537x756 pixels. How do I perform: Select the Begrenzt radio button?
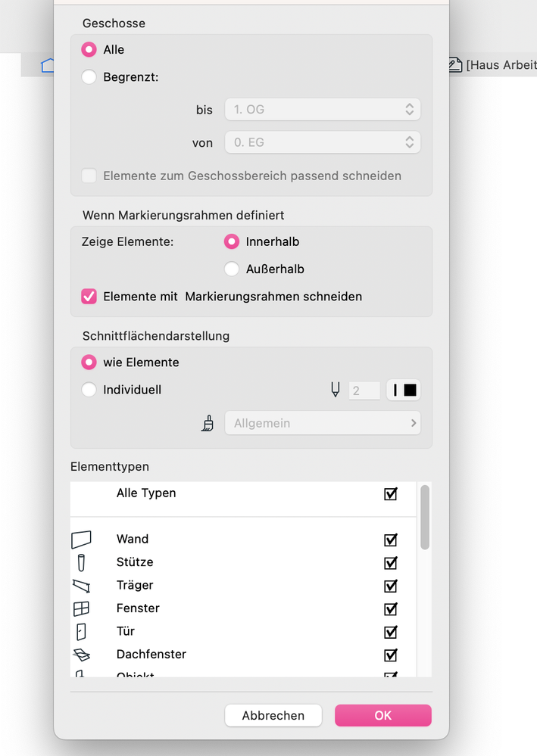(89, 76)
